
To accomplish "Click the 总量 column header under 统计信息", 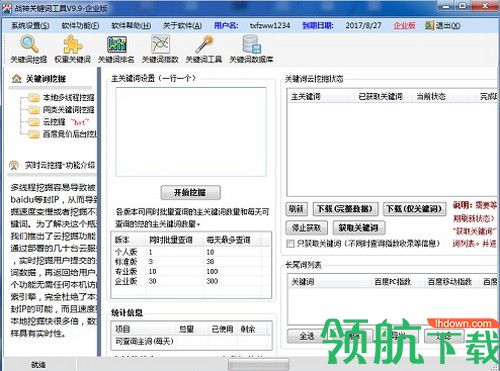I will [186, 329].
